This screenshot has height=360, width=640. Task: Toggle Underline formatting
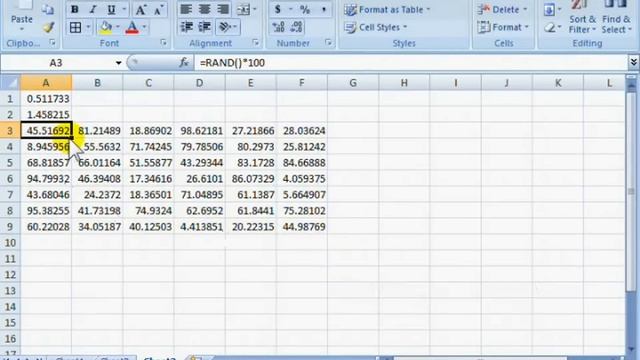tap(111, 9)
